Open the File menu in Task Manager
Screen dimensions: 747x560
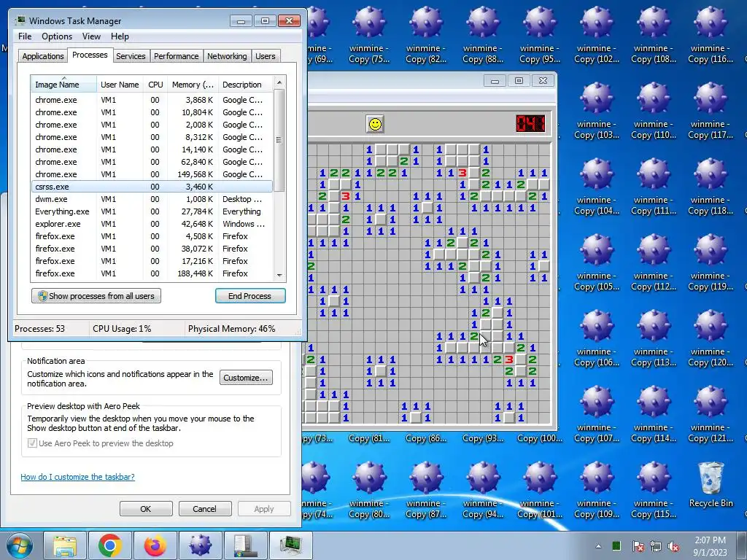click(25, 36)
